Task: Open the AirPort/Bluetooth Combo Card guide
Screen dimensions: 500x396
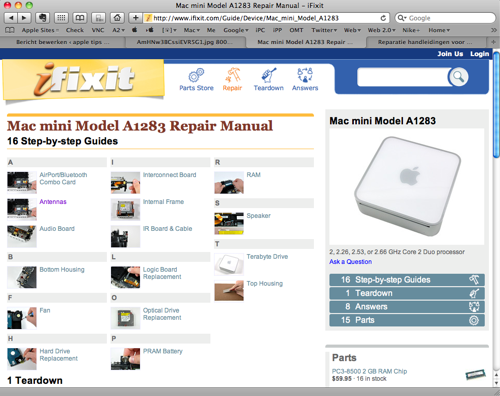Action: 63,178
